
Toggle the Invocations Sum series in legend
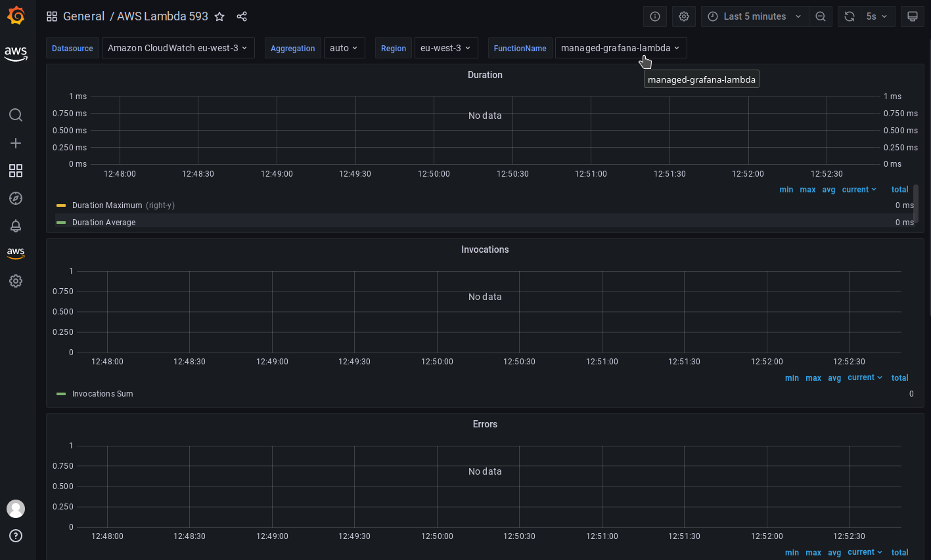click(x=102, y=394)
